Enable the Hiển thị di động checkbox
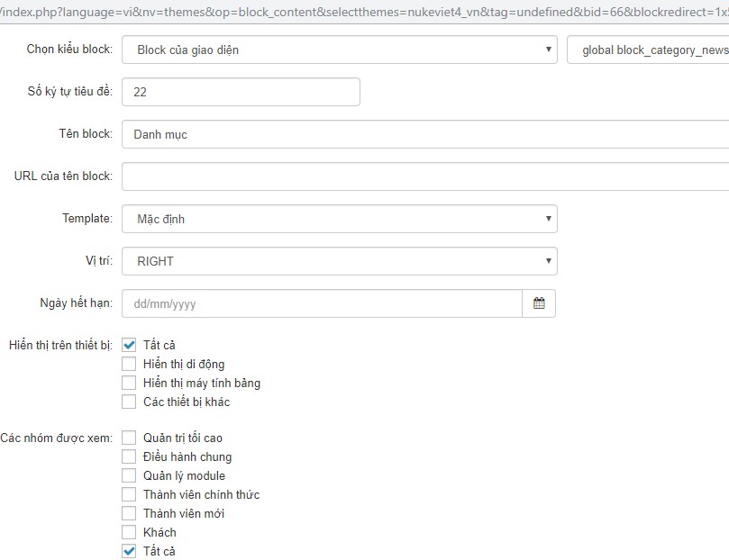This screenshot has width=729, height=560. tap(129, 364)
